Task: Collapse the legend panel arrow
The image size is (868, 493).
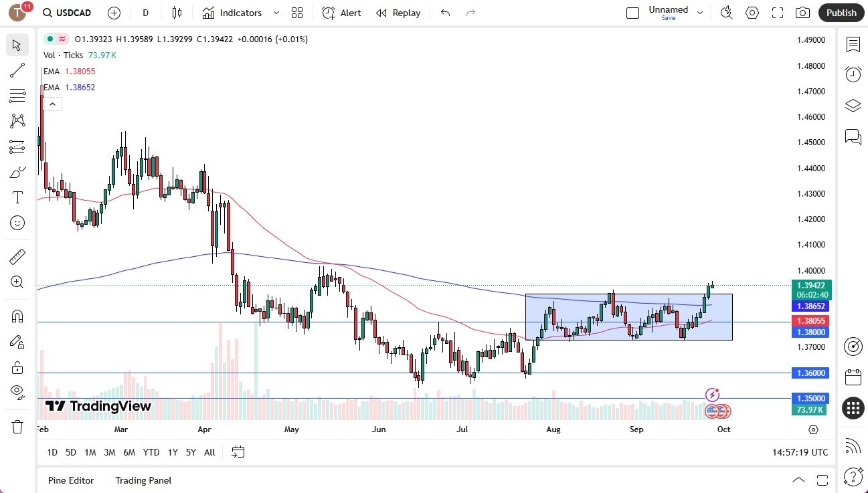Action: (x=52, y=104)
